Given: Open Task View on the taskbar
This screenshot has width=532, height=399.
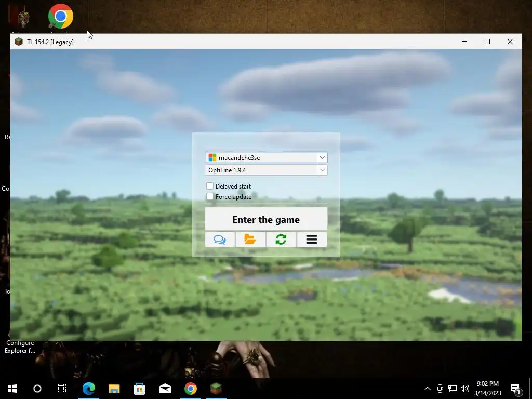Looking at the screenshot, I should 62,389.
